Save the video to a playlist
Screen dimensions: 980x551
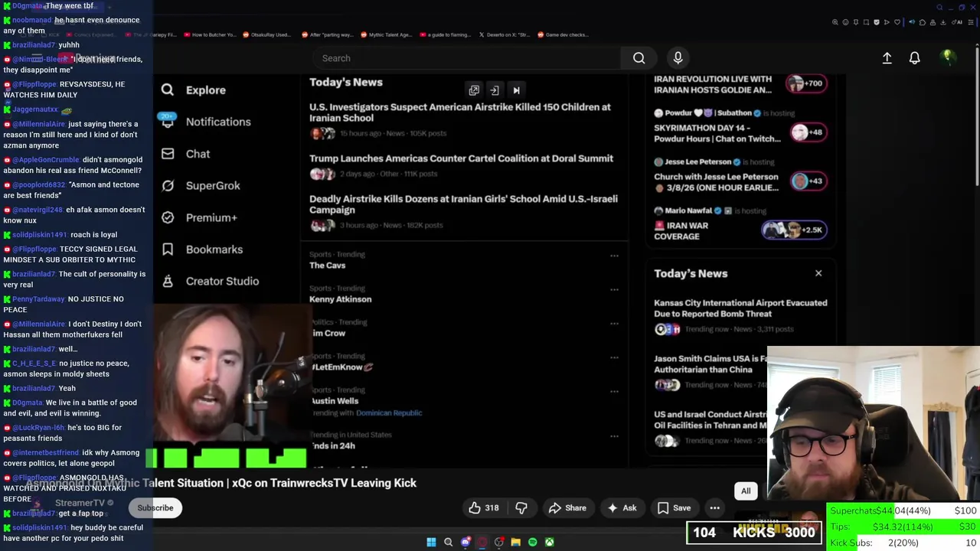[675, 508]
